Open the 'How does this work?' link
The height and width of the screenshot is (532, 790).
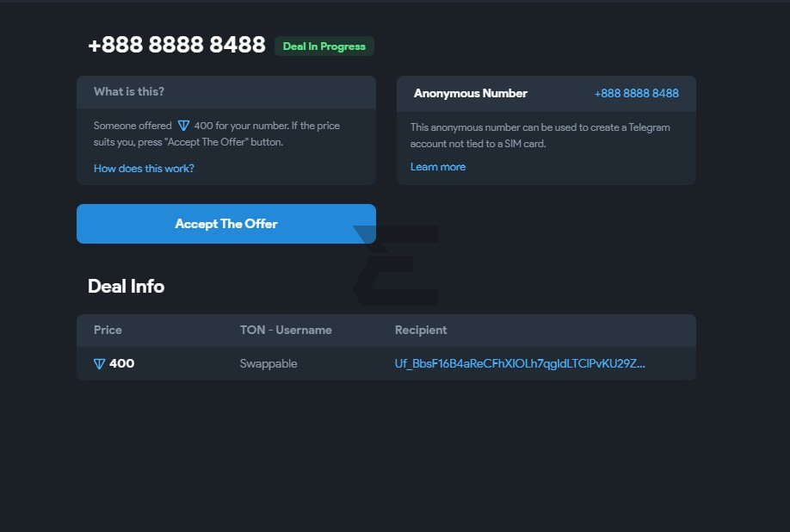(144, 169)
